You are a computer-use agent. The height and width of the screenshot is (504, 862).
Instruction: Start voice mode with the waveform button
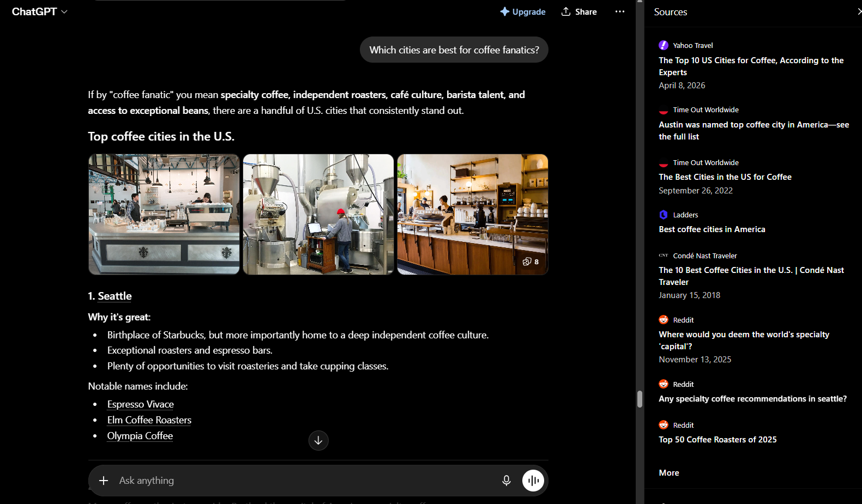[533, 481]
